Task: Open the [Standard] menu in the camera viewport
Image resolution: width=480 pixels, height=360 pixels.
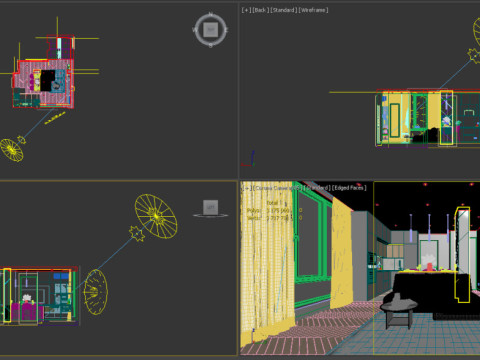Action: [x=317, y=188]
